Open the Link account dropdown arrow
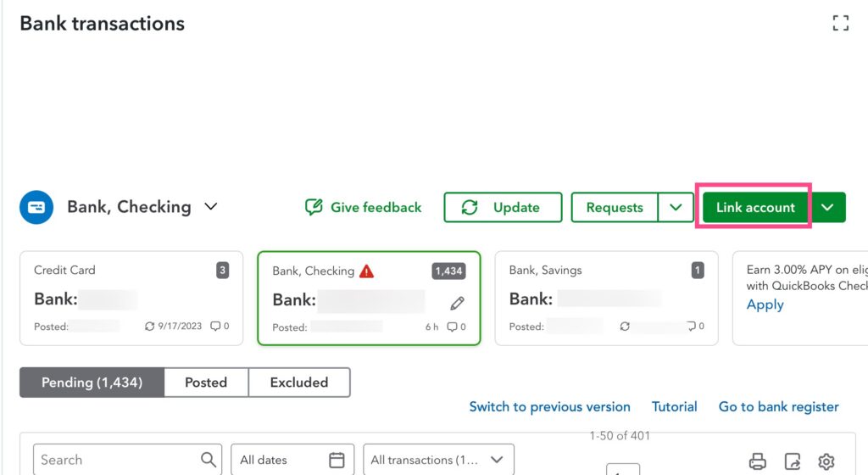 [x=827, y=207]
